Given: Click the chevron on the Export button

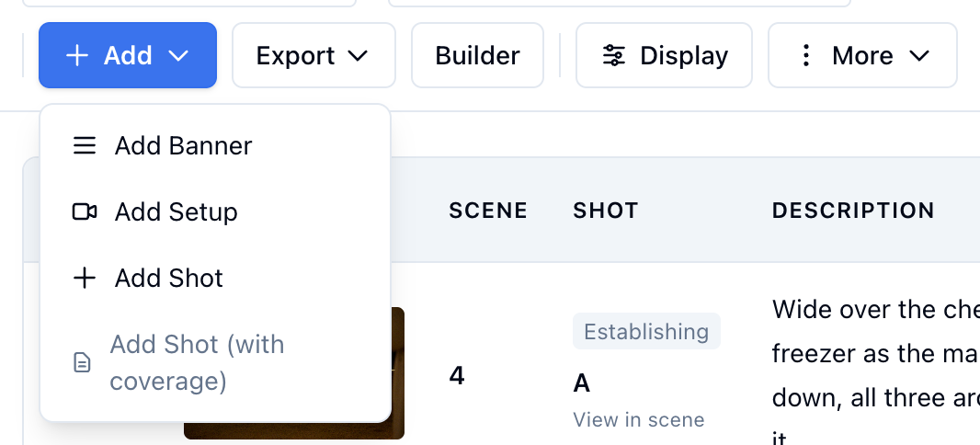Looking at the screenshot, I should pos(358,55).
